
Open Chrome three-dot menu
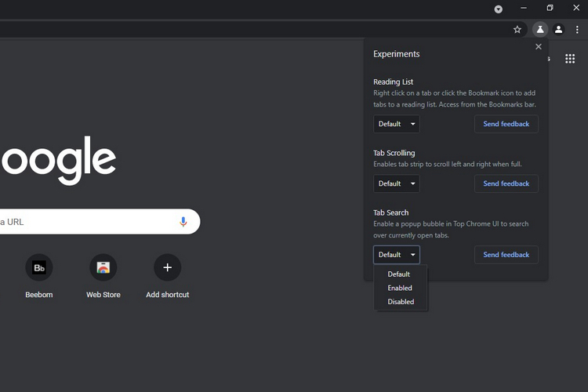coord(577,30)
